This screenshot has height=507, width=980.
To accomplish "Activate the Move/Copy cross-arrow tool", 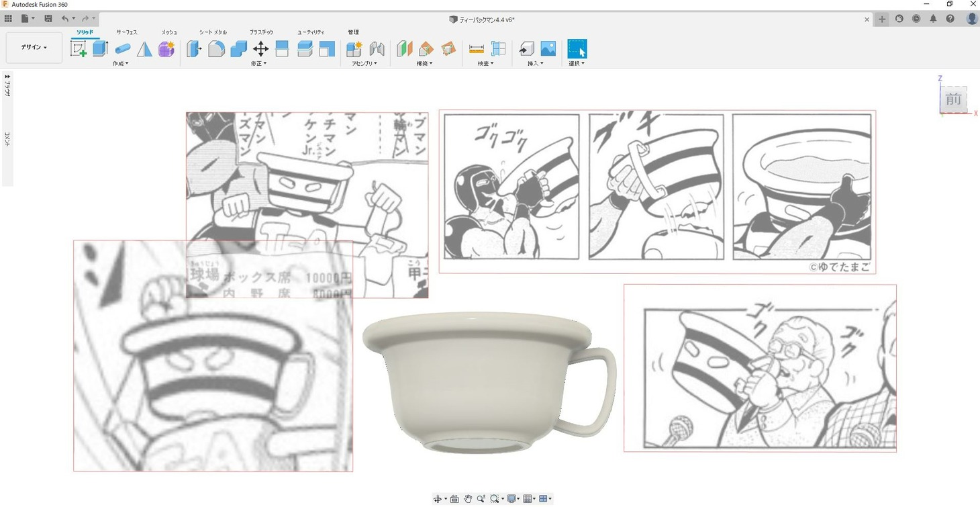I will pyautogui.click(x=260, y=49).
